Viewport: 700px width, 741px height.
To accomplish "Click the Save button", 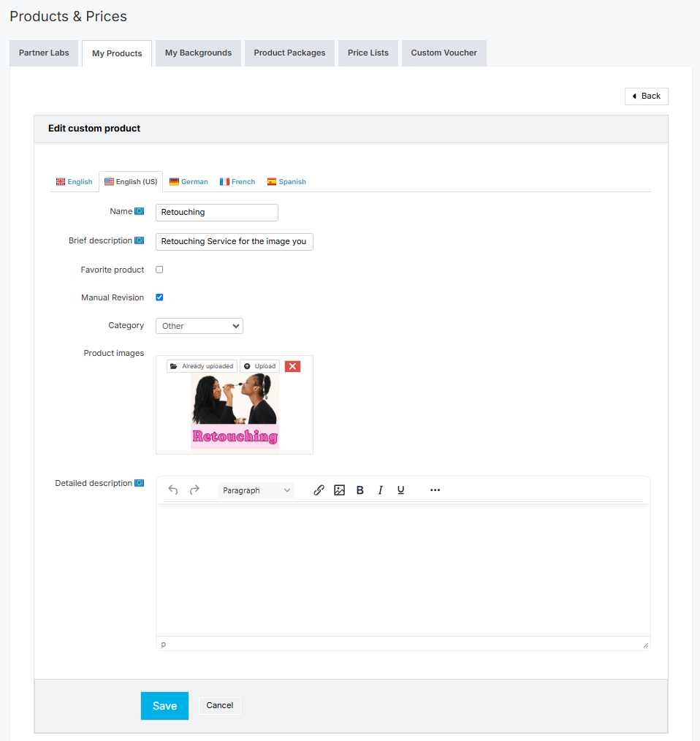I will [164, 705].
